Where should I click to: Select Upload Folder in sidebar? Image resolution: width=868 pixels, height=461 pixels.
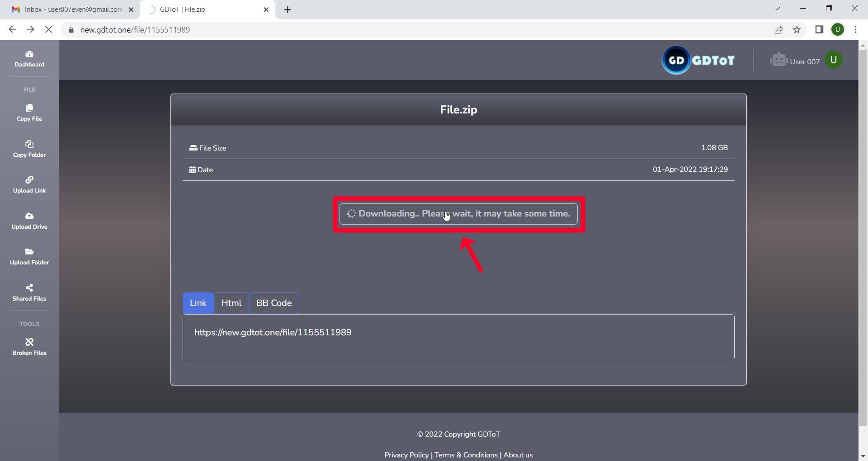pos(29,257)
